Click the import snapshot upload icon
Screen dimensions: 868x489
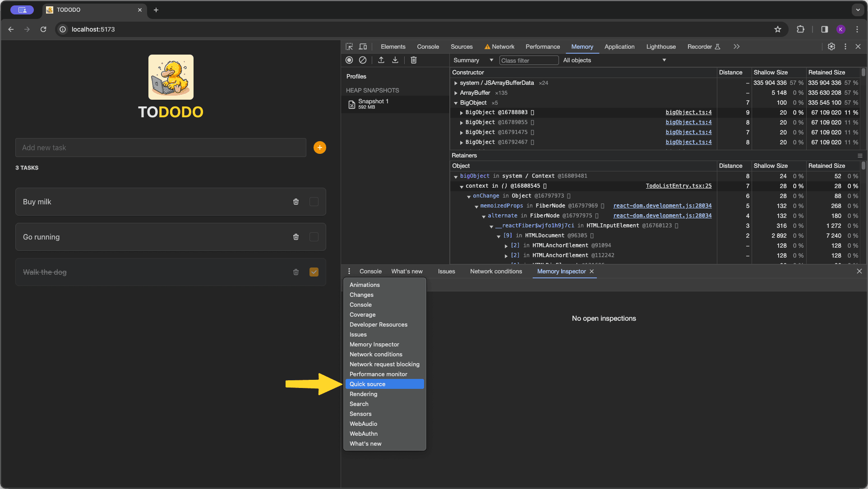point(381,60)
